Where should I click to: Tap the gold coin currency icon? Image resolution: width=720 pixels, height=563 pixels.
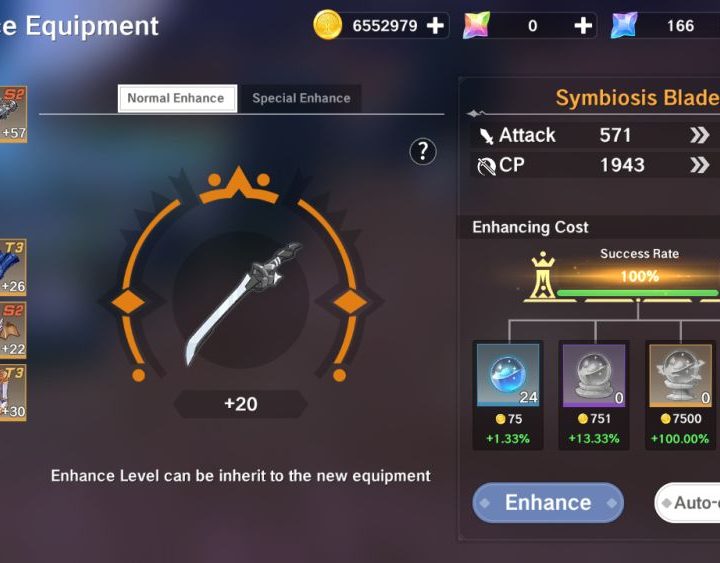pos(327,25)
